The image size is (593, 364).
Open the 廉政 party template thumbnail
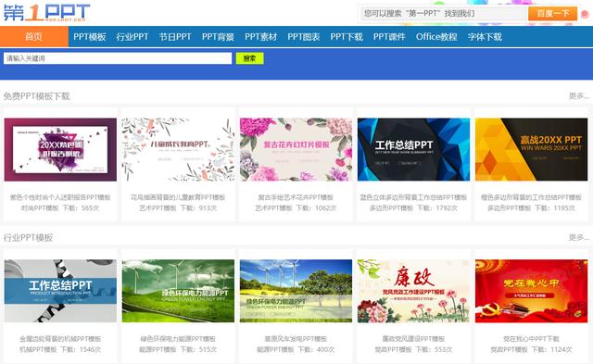pos(414,291)
